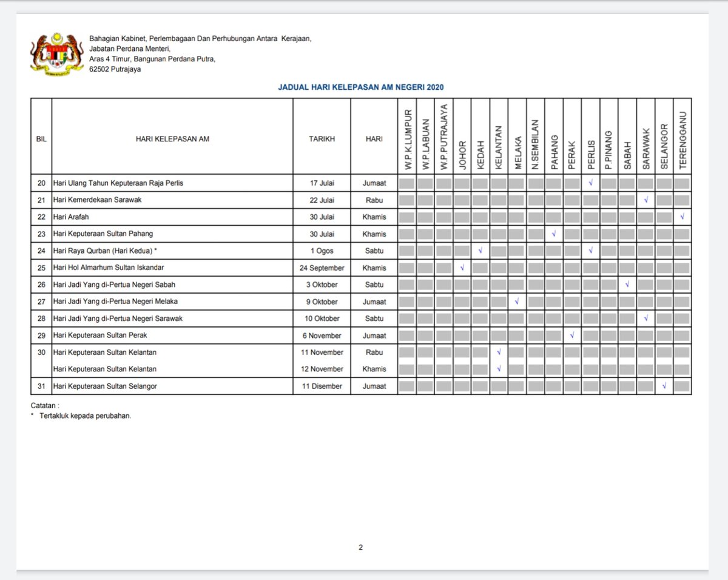Select the 'Hari Ulang Tahun Keputeraan Raja Perlis' row text
Screen dimensions: 728x580
[118, 183]
